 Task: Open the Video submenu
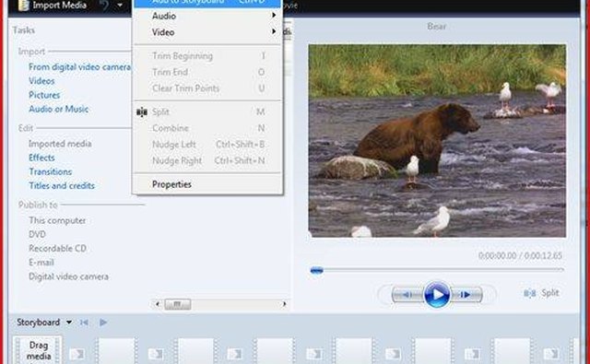207,32
